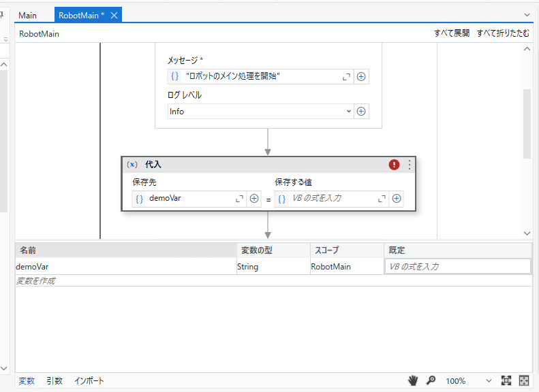Open the tab list dropdown arrow
This screenshot has height=392, width=539.
[527, 15]
